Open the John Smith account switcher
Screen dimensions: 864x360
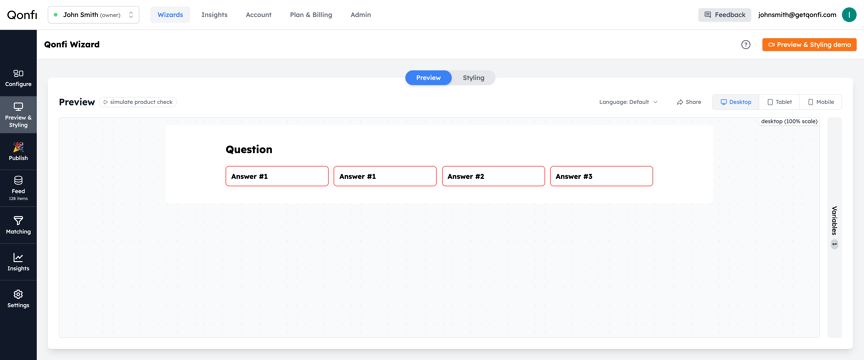click(x=94, y=15)
